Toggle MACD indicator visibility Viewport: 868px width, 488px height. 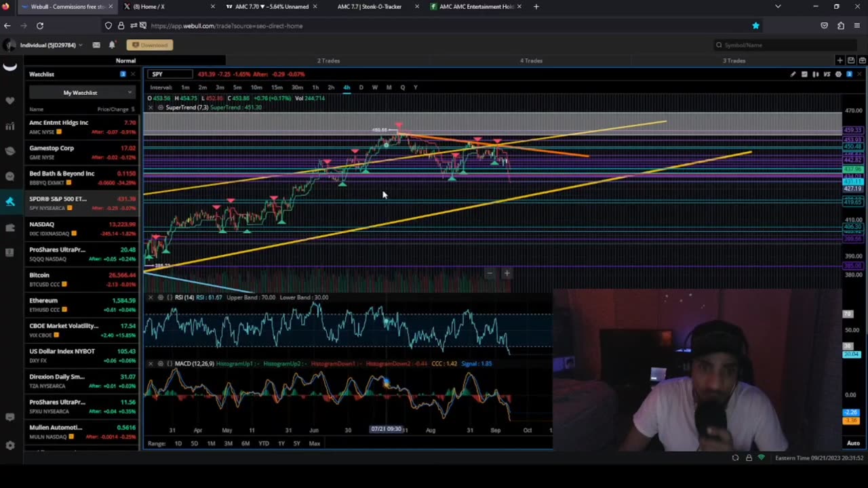coord(160,363)
